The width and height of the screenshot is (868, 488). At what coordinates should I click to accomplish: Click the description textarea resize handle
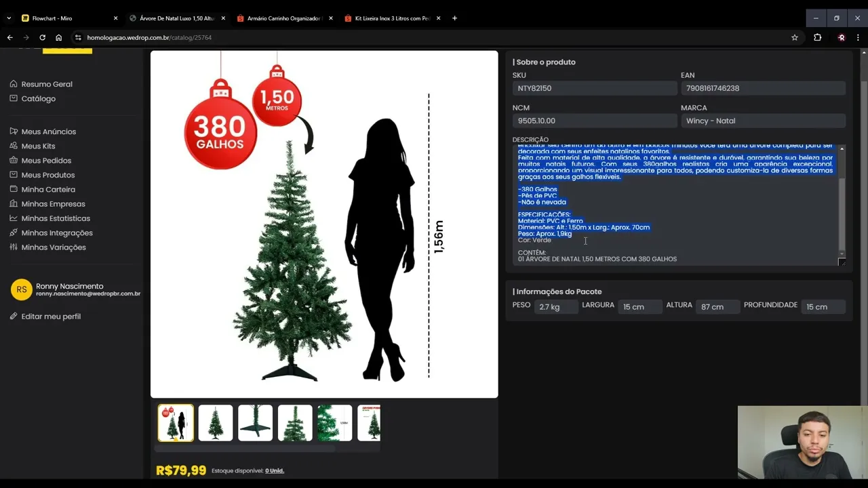click(842, 262)
